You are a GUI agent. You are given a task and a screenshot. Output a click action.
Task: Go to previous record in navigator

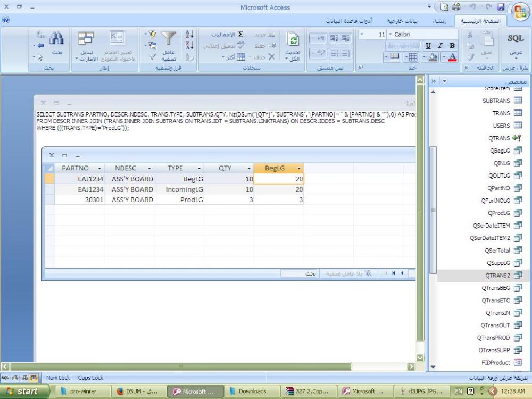pyautogui.click(x=402, y=273)
